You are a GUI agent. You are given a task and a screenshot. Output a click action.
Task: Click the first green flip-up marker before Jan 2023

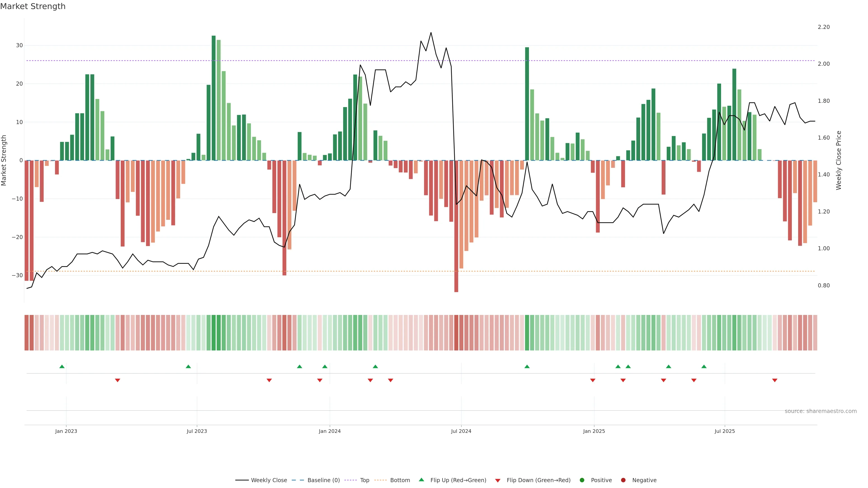tap(62, 366)
